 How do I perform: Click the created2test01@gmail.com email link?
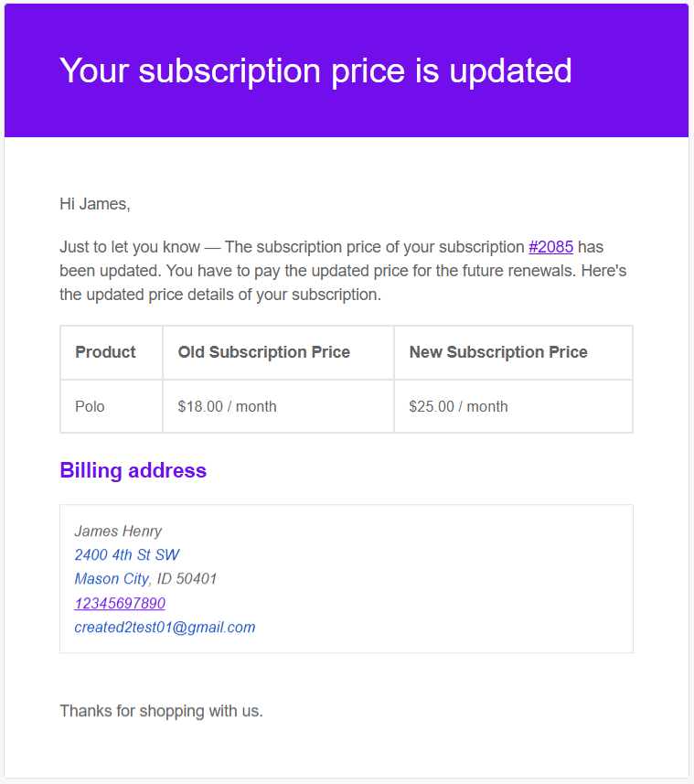pos(165,628)
